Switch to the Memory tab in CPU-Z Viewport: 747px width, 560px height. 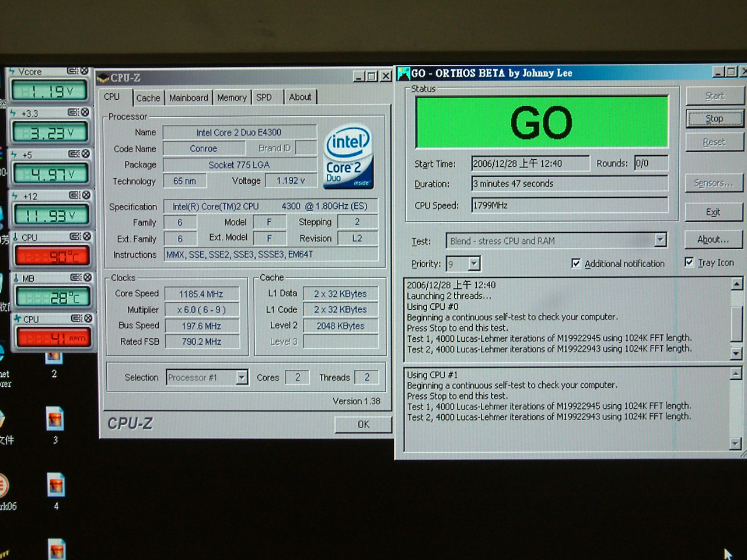tap(232, 97)
